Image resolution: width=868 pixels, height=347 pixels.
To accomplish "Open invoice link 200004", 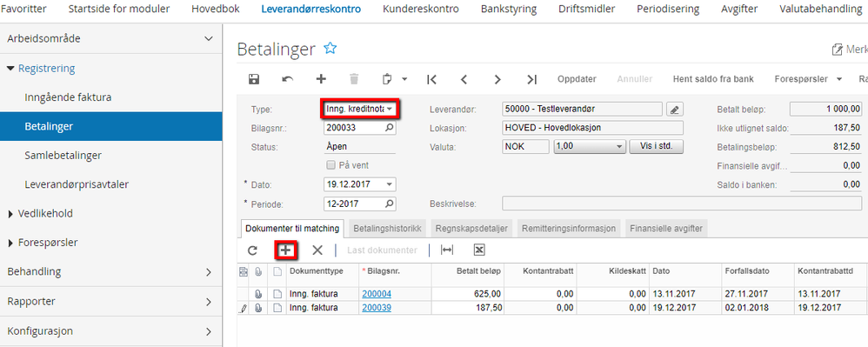I will [x=377, y=294].
